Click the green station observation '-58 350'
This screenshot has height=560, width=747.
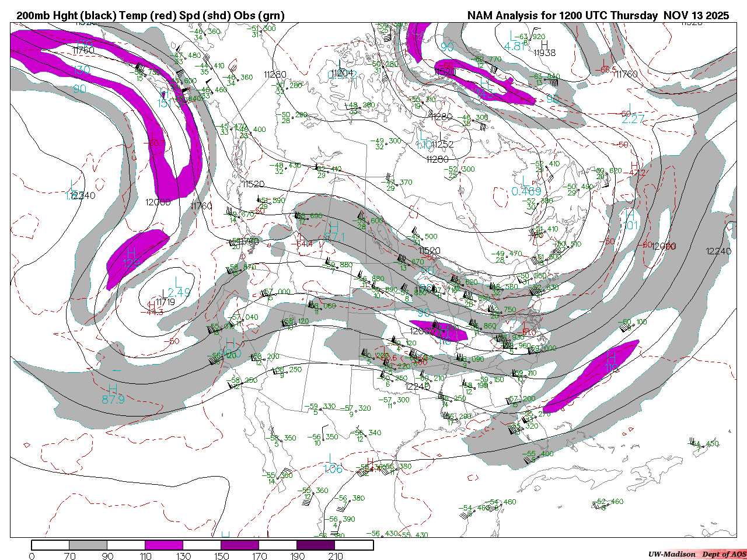coord(280,438)
